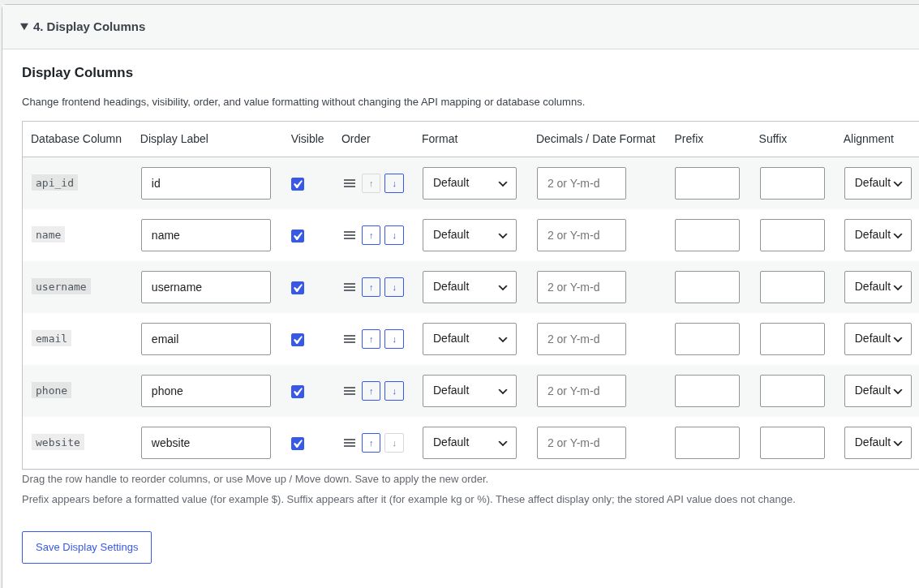919x588 pixels.
Task: Click drag handle for phone row
Action: 350,391
